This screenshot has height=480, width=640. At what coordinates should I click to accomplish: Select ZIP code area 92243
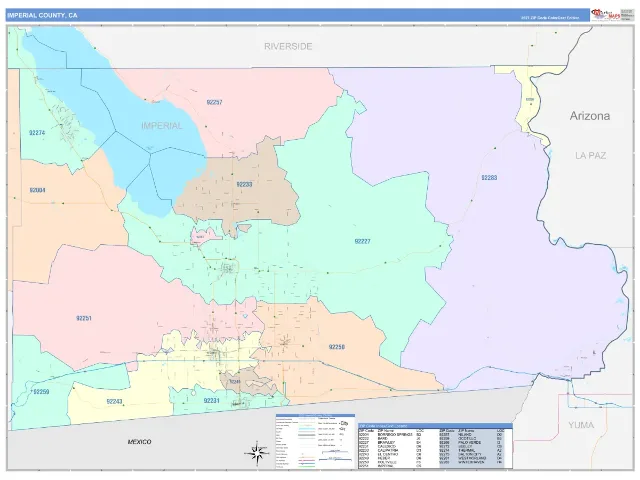[114, 402]
